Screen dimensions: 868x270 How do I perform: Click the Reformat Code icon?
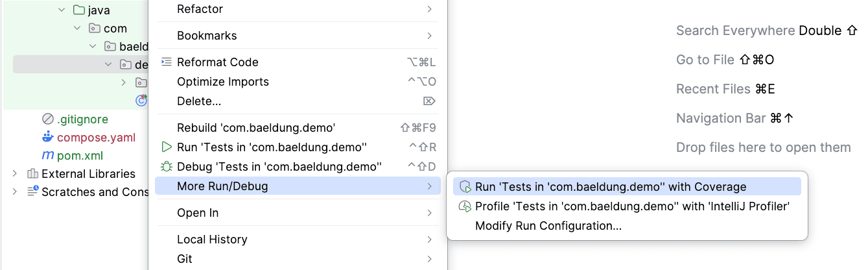click(x=167, y=62)
